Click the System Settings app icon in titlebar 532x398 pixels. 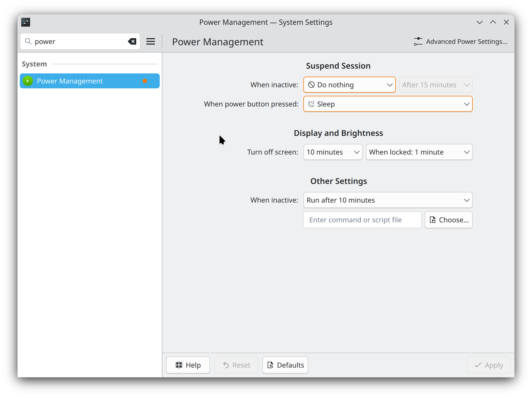click(26, 22)
